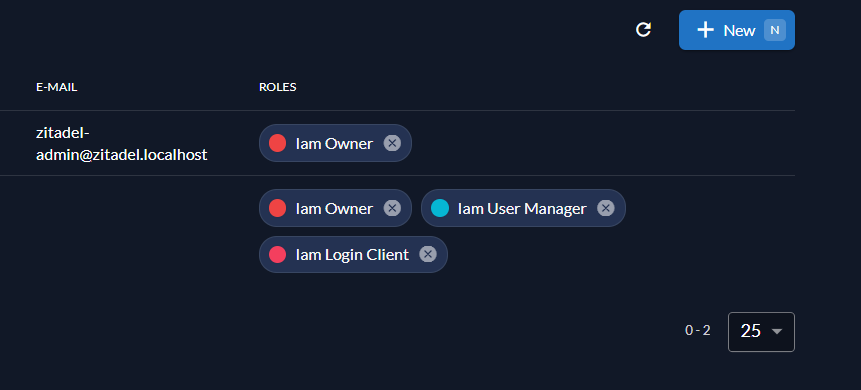The height and width of the screenshot is (390, 861).
Task: Click the N shortcut badge
Action: [x=775, y=30]
